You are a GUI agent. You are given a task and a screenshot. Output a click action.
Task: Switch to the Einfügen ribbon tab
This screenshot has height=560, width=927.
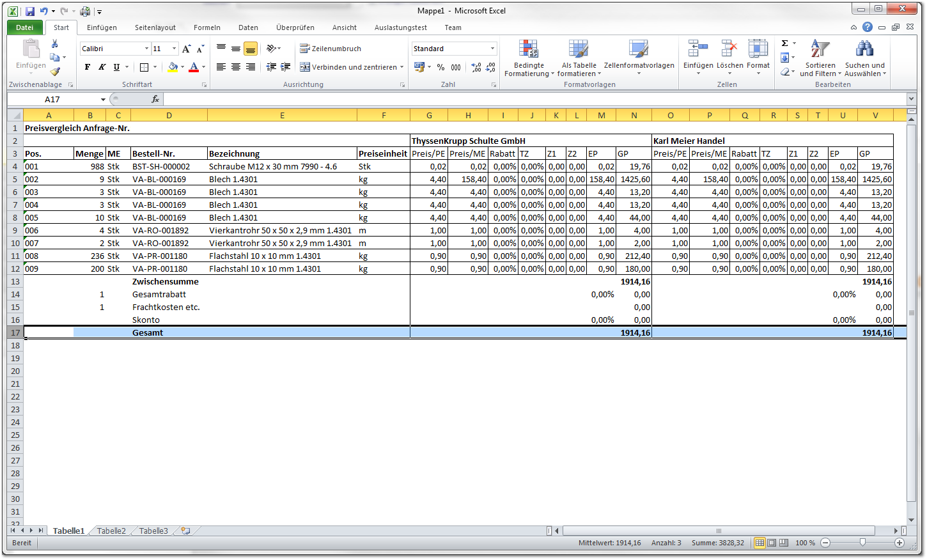tap(102, 27)
